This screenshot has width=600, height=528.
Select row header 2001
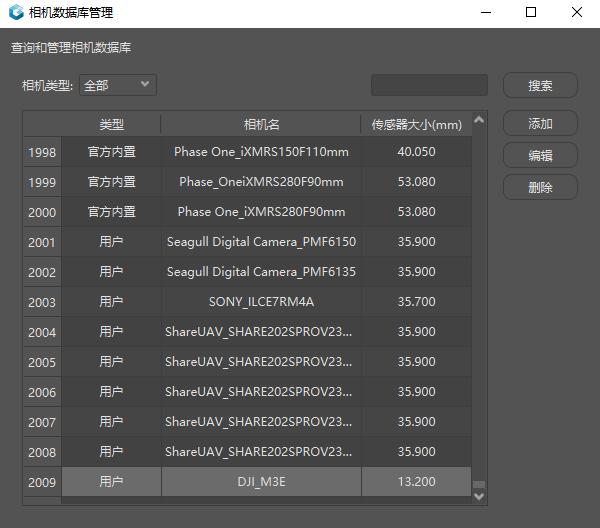(42, 242)
